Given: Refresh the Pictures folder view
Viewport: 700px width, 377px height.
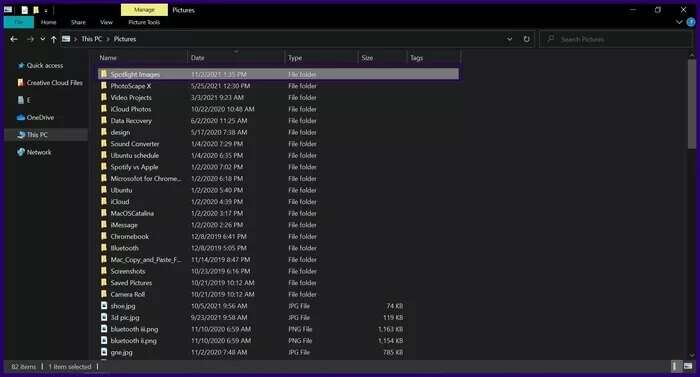Looking at the screenshot, I should pos(526,39).
